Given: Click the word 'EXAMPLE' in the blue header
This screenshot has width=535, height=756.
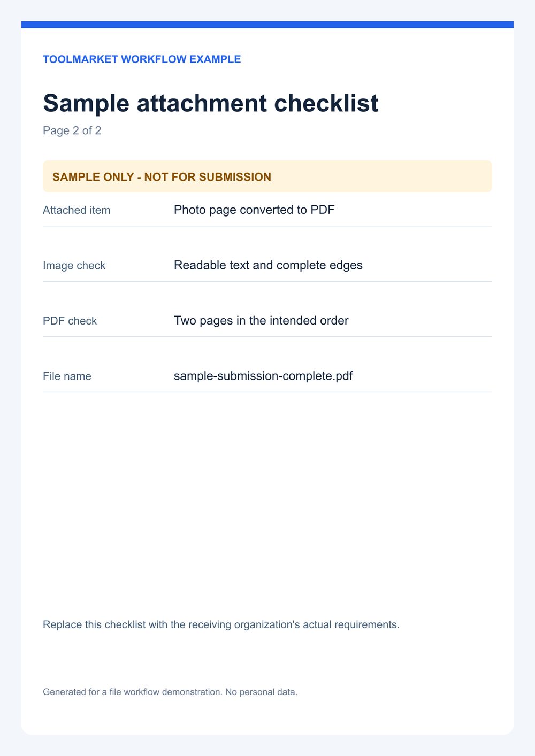Looking at the screenshot, I should [215, 59].
